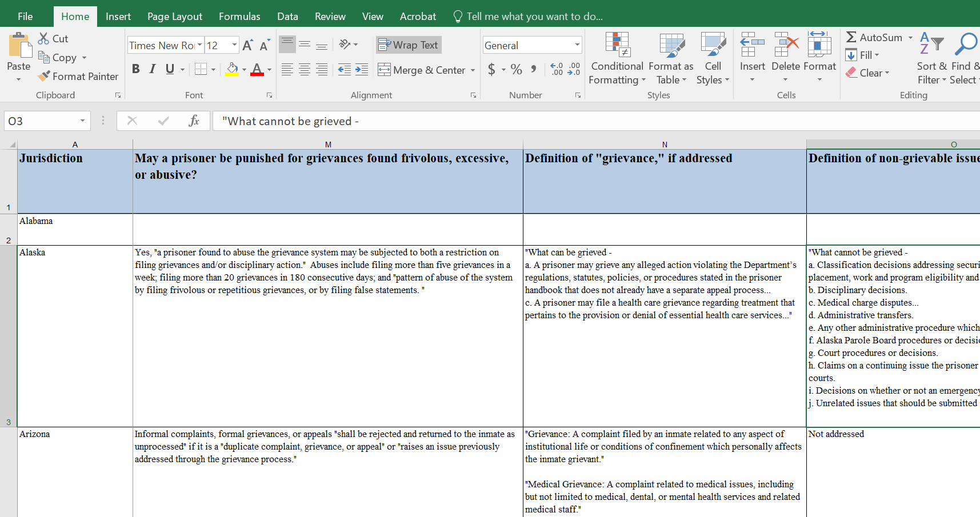
Task: Open the font name dropdown
Action: pyautogui.click(x=199, y=45)
